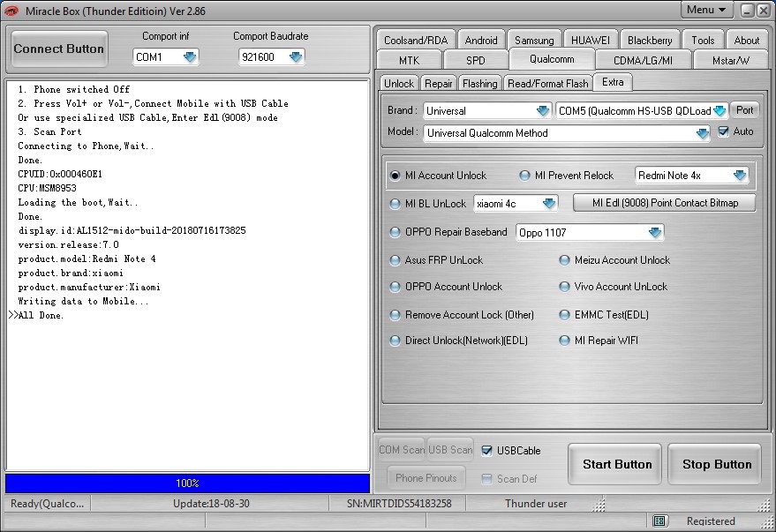Click the Thunder user status entry
776x532 pixels.
(536, 504)
